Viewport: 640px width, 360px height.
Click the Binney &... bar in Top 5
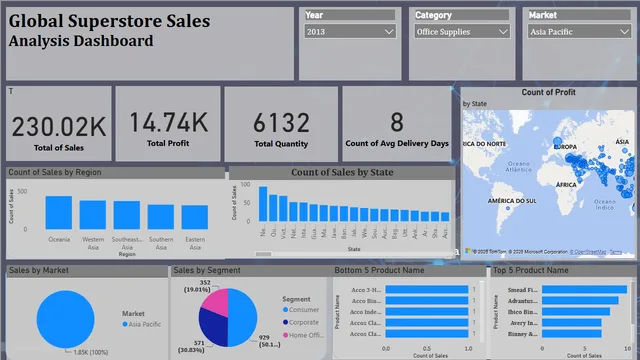coord(571,333)
